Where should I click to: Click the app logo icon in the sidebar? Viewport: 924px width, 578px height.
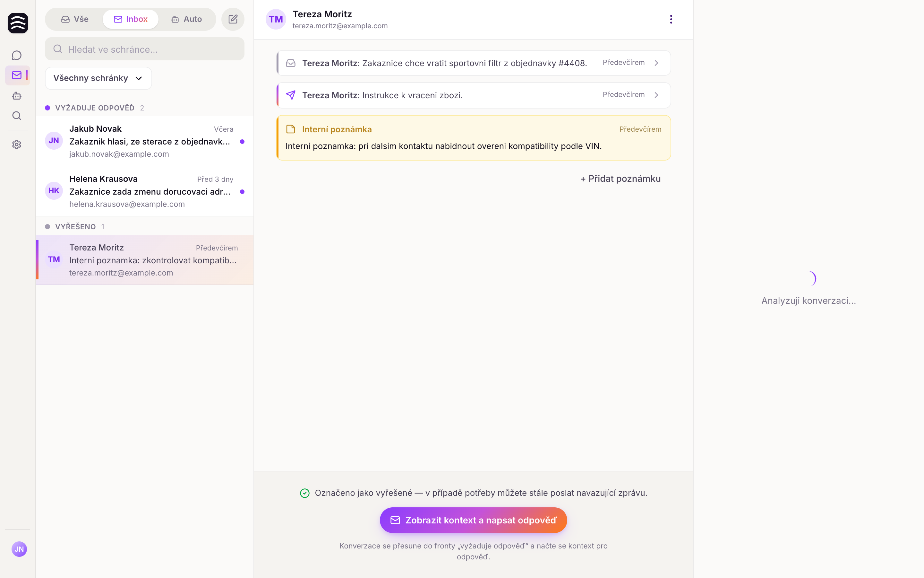pyautogui.click(x=18, y=23)
